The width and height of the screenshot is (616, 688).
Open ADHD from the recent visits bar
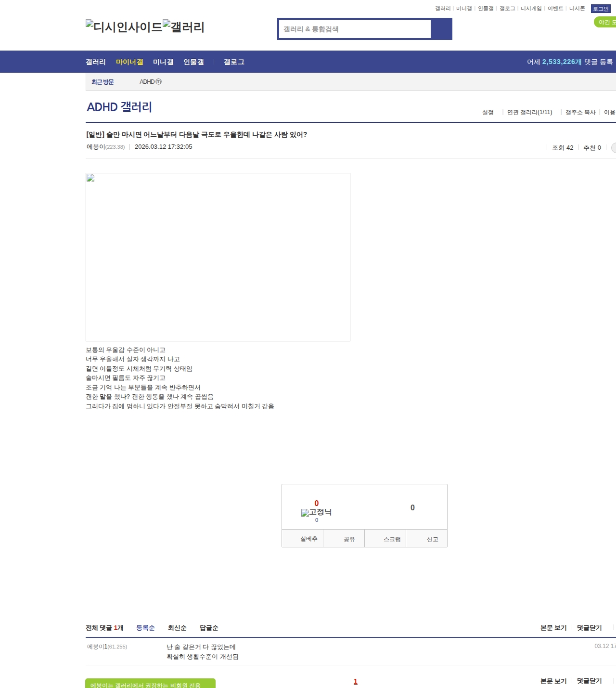[x=151, y=82]
